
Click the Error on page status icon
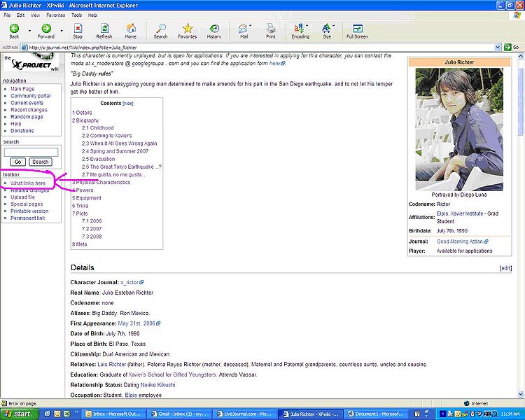click(4, 403)
